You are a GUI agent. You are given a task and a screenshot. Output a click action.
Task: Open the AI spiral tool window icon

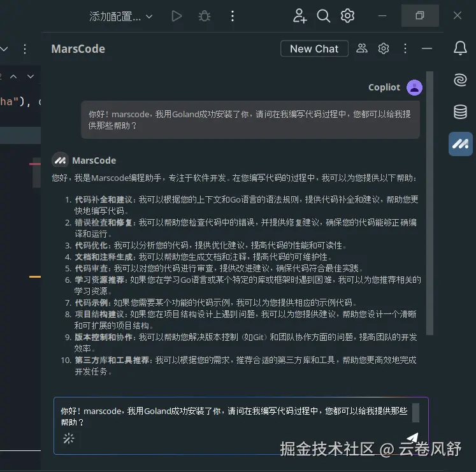point(460,80)
